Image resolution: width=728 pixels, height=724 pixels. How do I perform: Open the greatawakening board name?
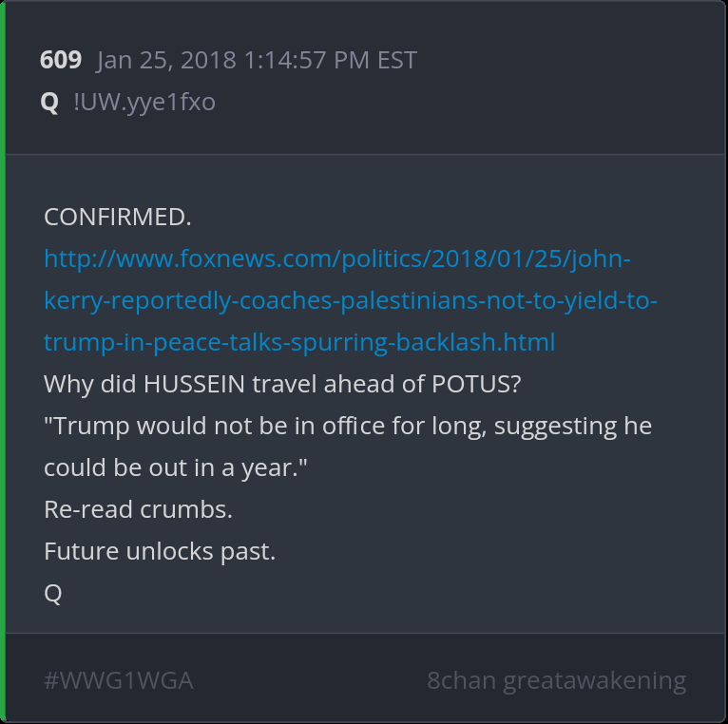(x=594, y=680)
